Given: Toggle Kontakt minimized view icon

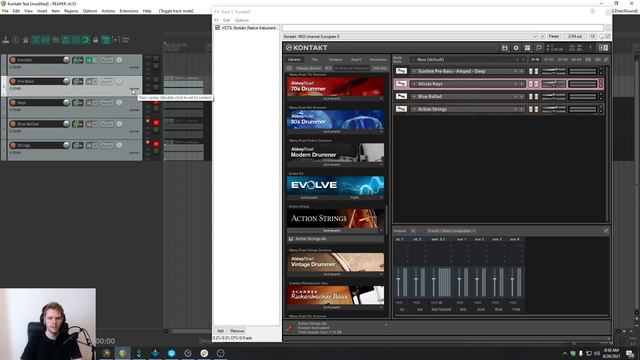Looking at the screenshot, I should 539,48.
